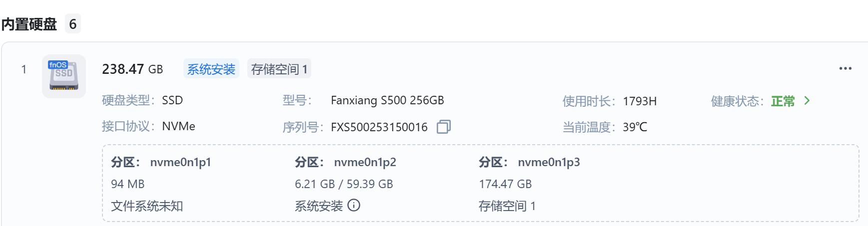Click the NVMe interface protocol value
This screenshot has width=868, height=226.
click(178, 126)
